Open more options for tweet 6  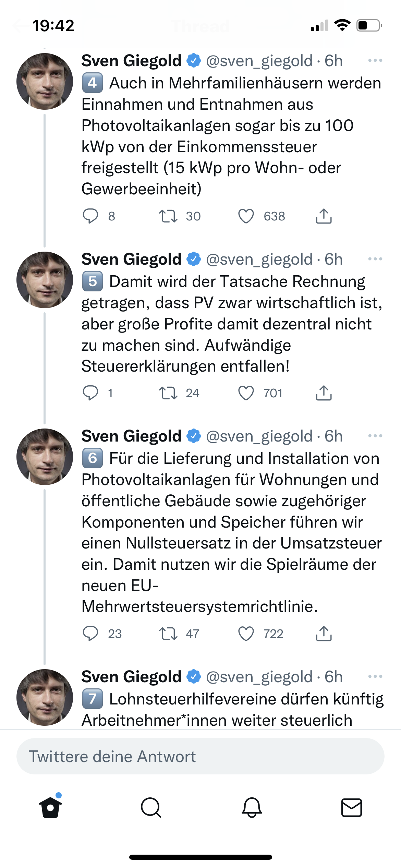pos(375,436)
